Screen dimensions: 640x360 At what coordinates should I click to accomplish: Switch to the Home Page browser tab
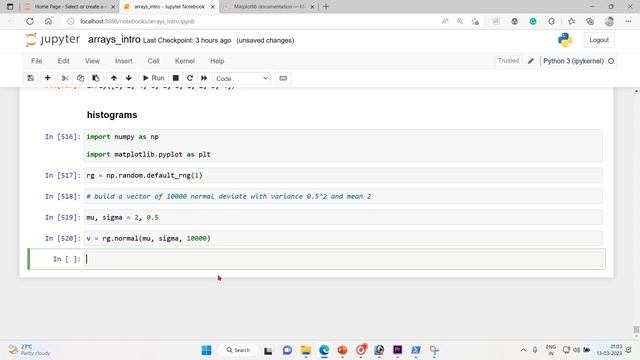coord(69,7)
